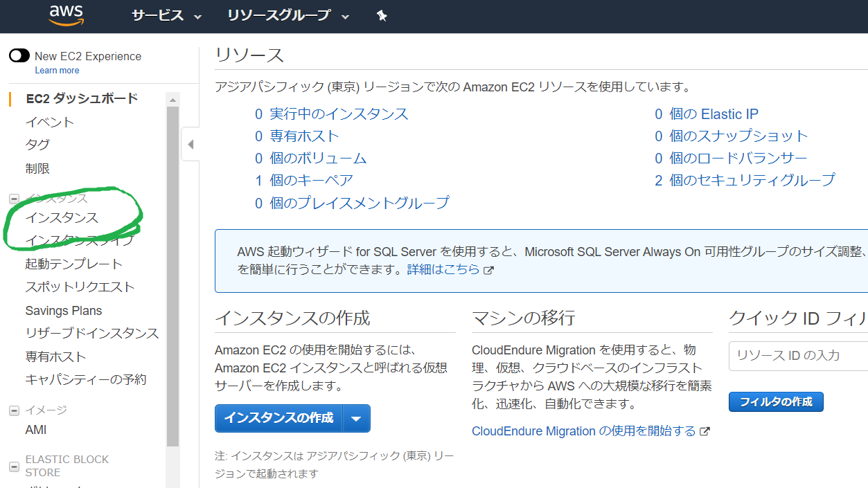Click 0 個のプレイスメントグループ link
This screenshot has height=488, width=868.
(x=352, y=202)
